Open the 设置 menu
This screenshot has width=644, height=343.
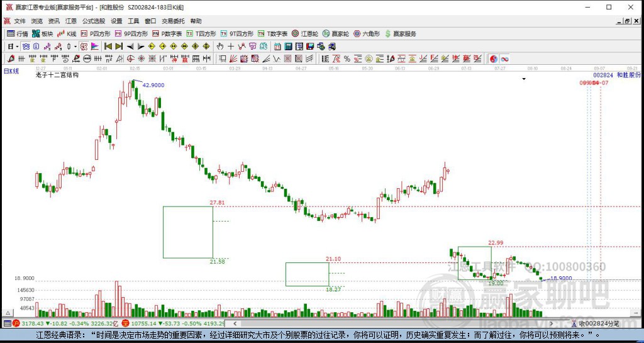(x=116, y=21)
